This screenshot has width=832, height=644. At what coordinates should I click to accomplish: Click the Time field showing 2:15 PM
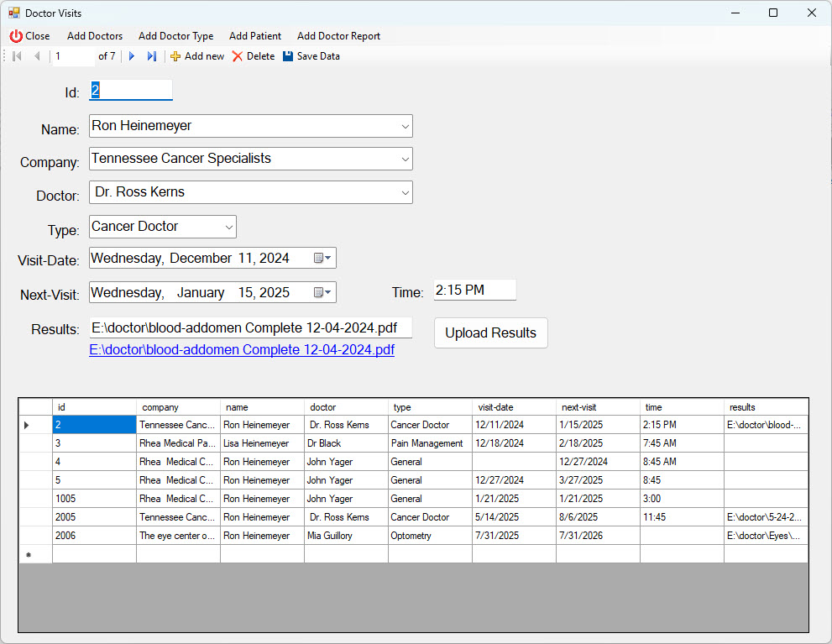pyautogui.click(x=474, y=291)
